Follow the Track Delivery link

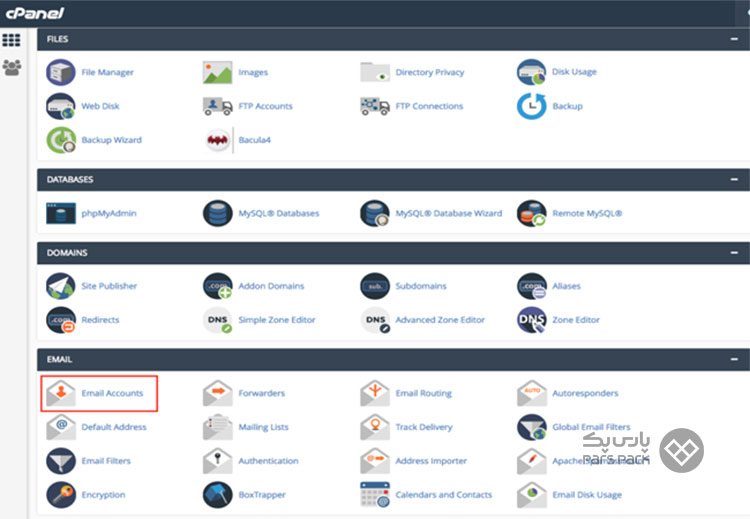(x=424, y=427)
